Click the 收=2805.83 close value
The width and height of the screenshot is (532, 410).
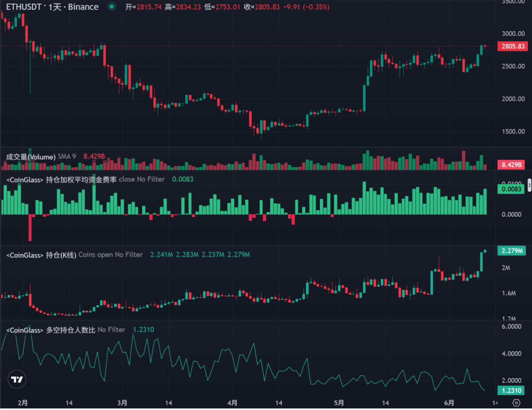pos(262,7)
